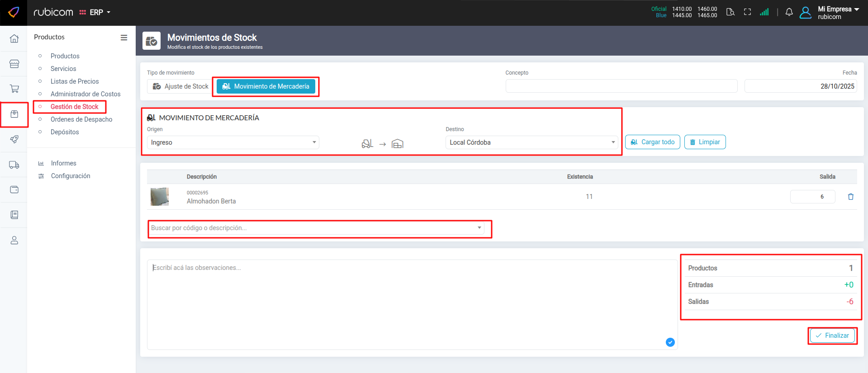
Task: Click the home icon in the sidebar
Action: 14,39
